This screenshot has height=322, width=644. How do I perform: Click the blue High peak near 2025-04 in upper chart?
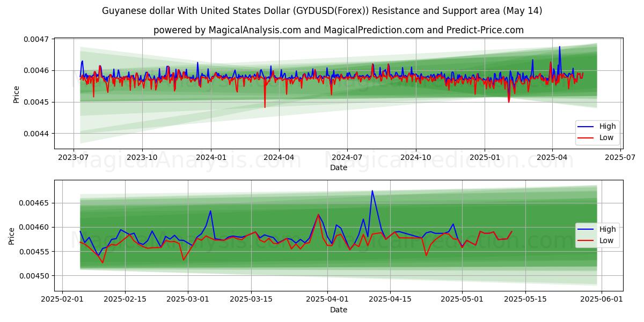tap(560, 47)
